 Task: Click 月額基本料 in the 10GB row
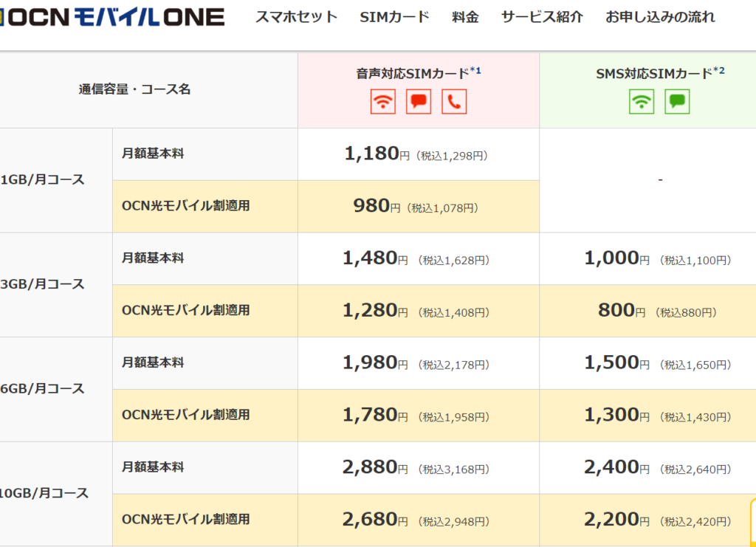coord(153,467)
